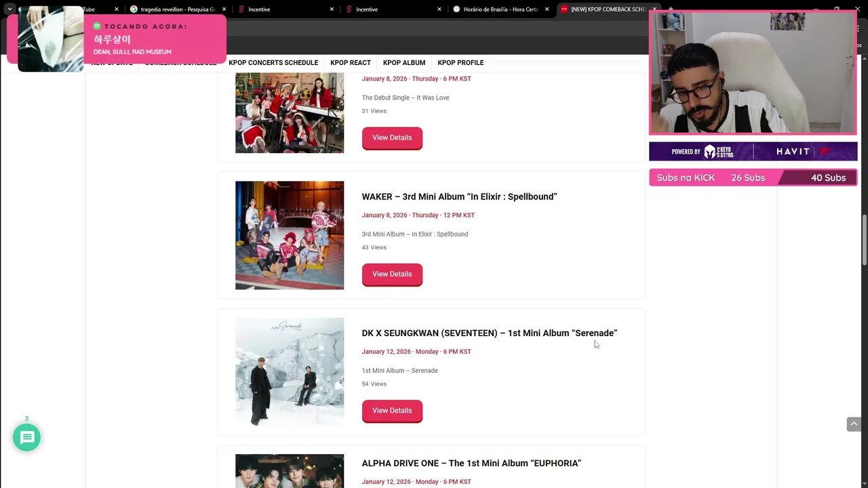The width and height of the screenshot is (868, 488).
Task: Click the now-playing album art overlay
Action: pos(50,39)
